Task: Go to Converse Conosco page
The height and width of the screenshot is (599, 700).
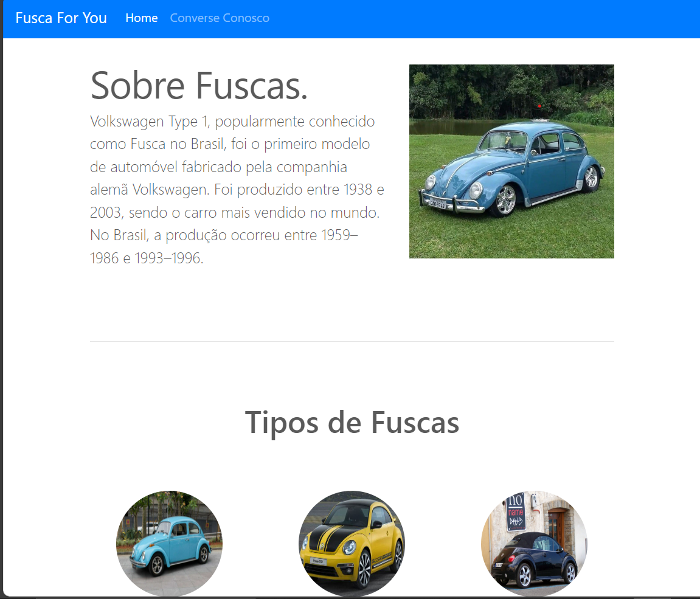Action: click(220, 18)
